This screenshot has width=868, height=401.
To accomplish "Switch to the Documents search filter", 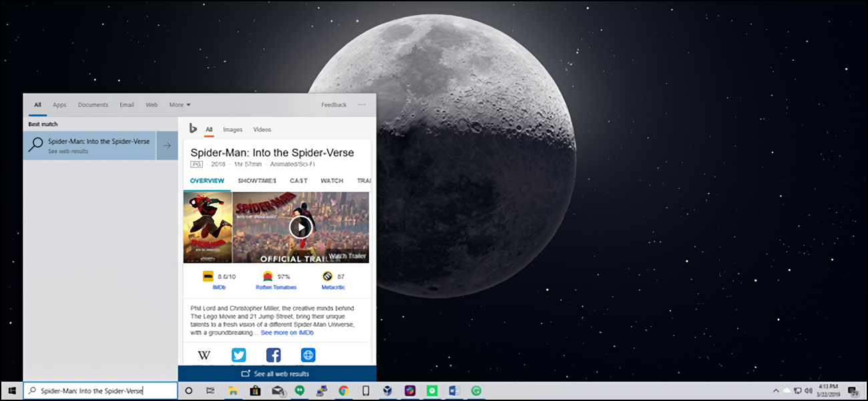I will point(93,105).
